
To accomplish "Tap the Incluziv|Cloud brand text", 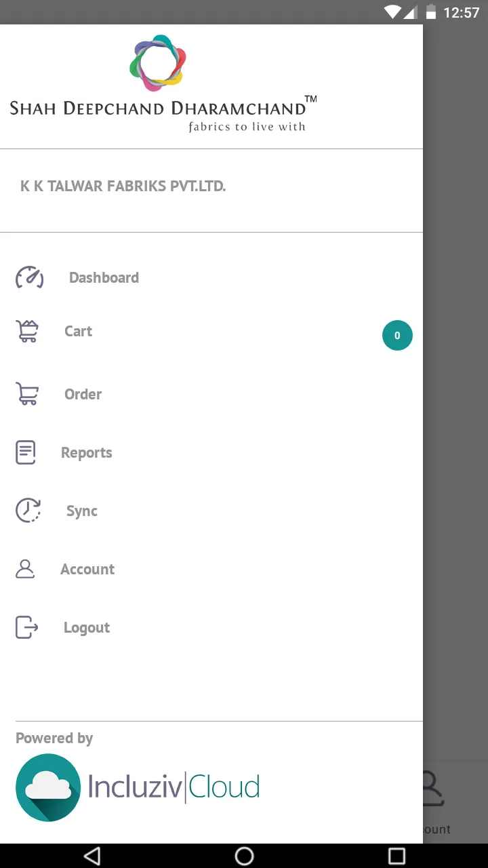I will click(174, 787).
